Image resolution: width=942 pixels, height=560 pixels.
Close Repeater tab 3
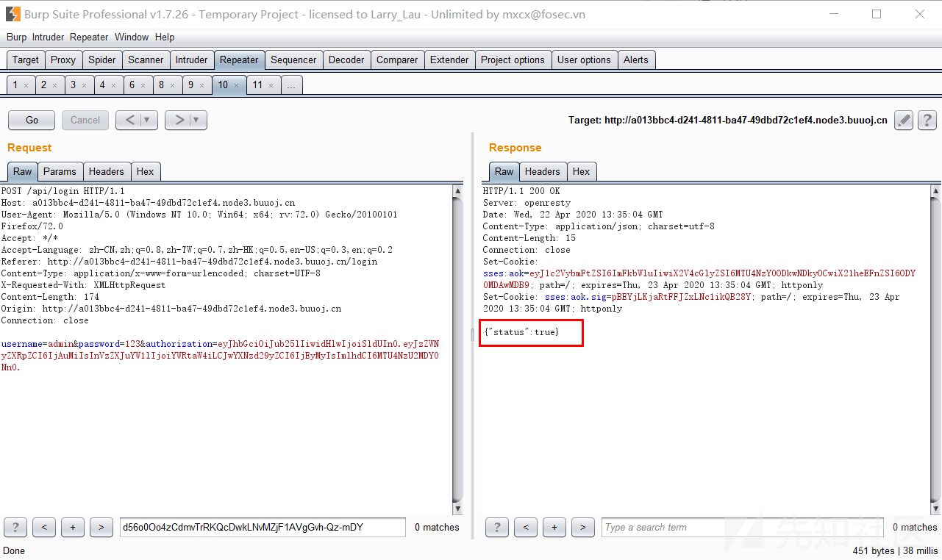pos(84,86)
